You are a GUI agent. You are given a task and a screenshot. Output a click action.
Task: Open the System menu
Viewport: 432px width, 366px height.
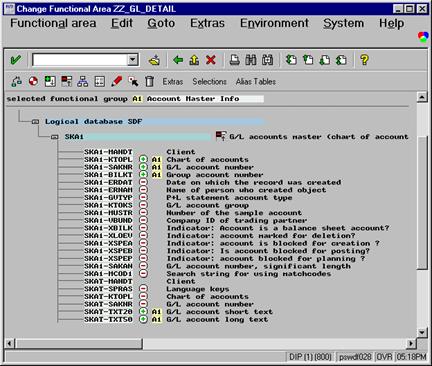coord(343,23)
